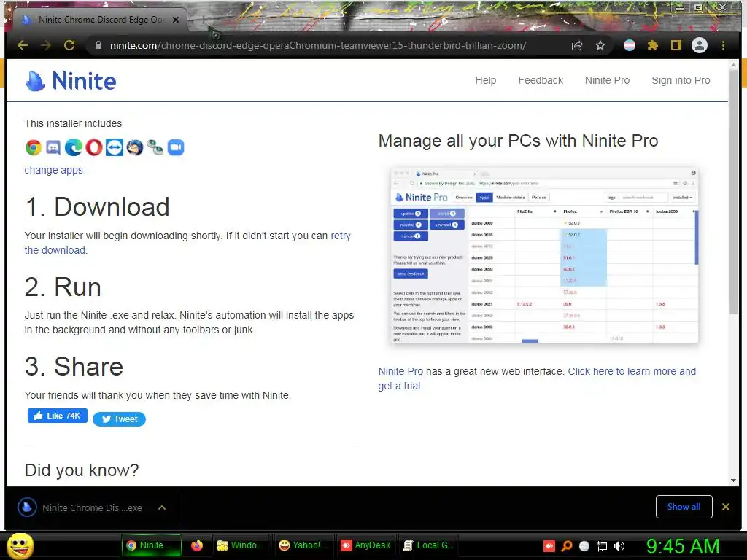Open Chrome three-dot menu

723,46
